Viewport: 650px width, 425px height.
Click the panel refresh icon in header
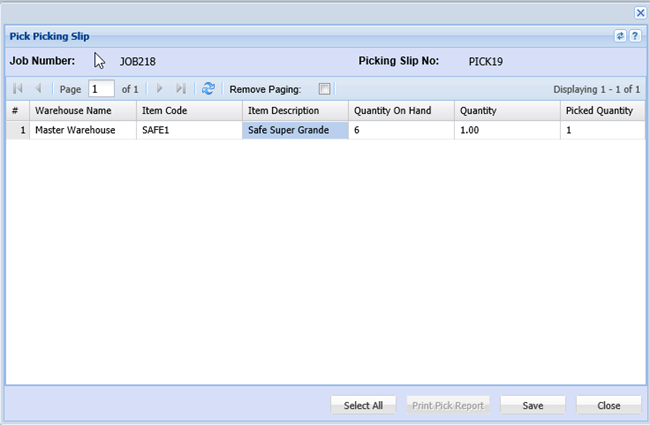click(620, 36)
